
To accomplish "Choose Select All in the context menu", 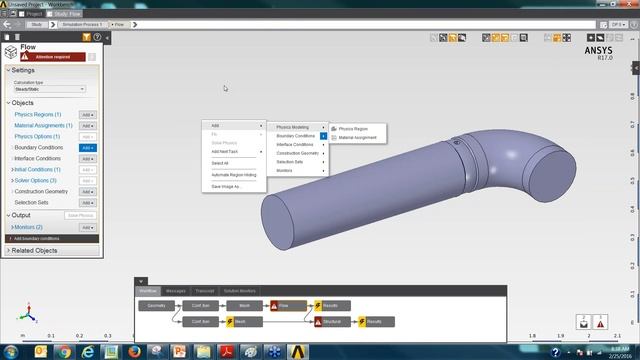I will click(x=234, y=163).
